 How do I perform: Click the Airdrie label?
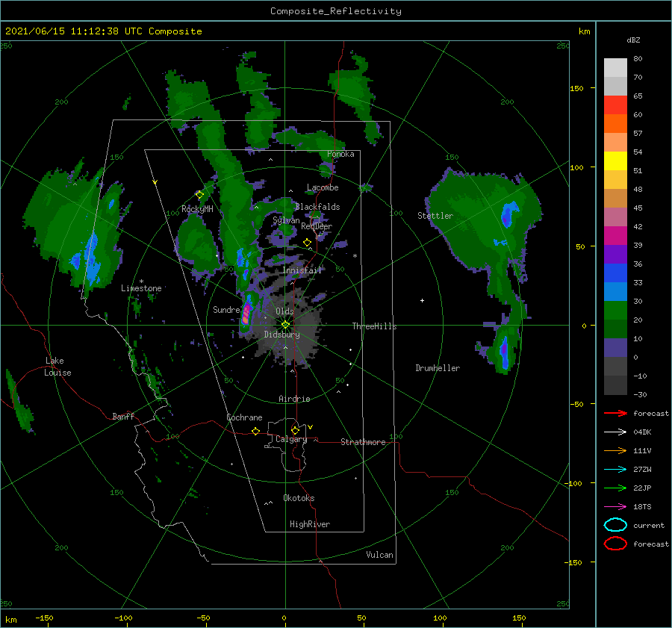coord(294,399)
